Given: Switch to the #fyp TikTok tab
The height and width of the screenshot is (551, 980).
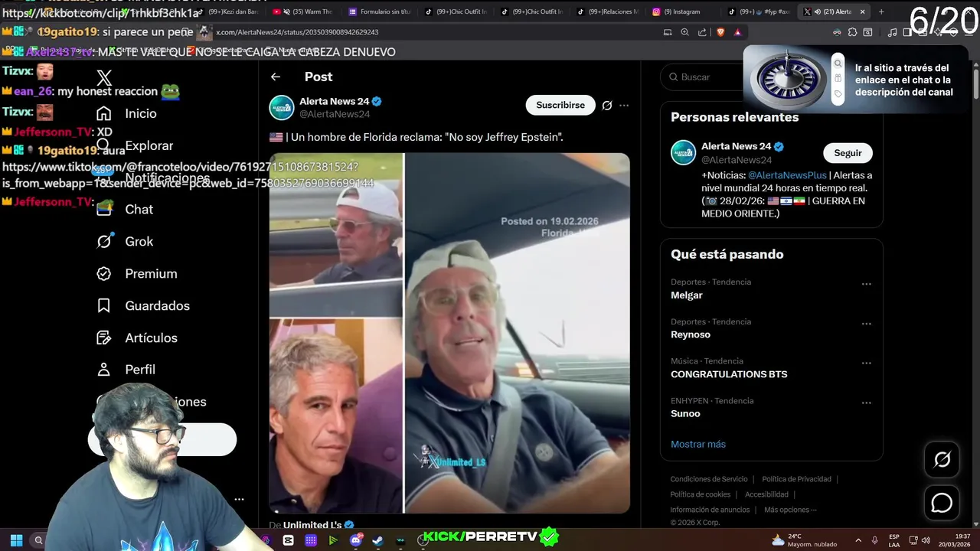Looking at the screenshot, I should point(759,11).
